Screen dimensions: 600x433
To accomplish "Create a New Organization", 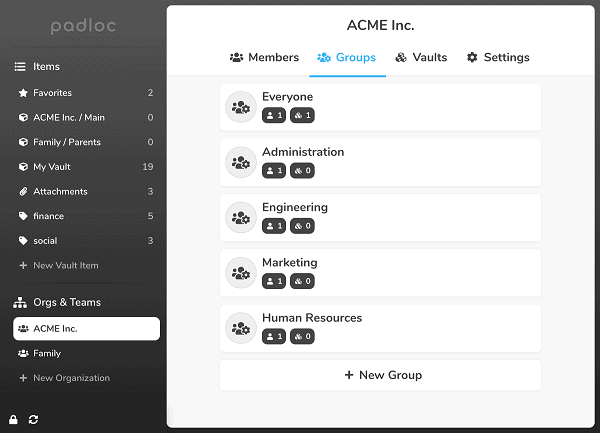I will coord(86,378).
